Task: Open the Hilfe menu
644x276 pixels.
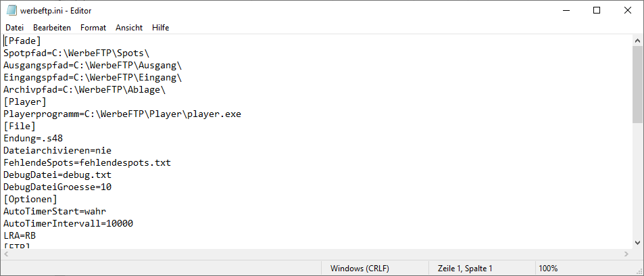Action: [161, 28]
